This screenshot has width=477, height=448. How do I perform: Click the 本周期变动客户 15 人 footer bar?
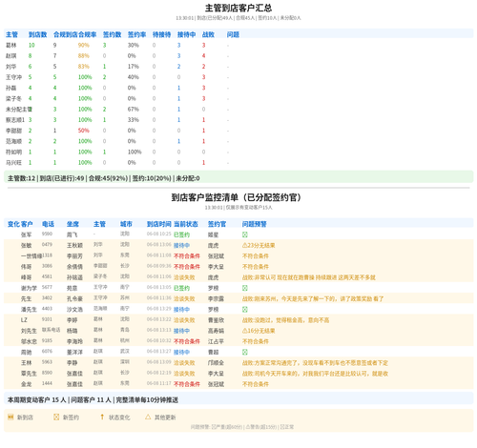(x=238, y=399)
